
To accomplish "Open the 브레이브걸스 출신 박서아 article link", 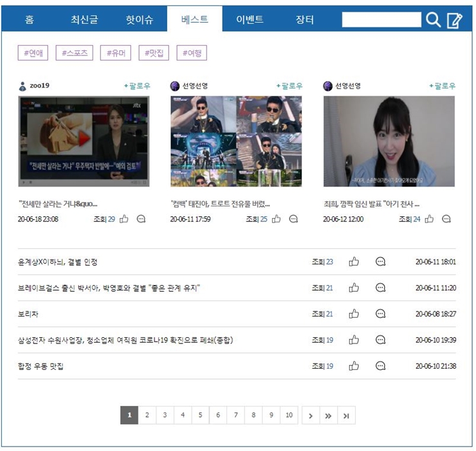I will click(109, 288).
